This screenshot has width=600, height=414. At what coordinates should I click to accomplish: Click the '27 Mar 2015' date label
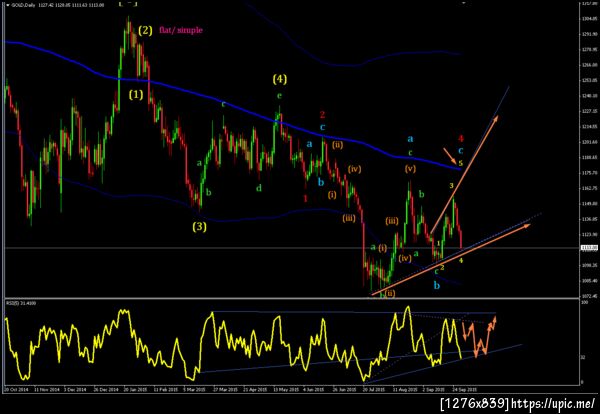click(x=226, y=390)
